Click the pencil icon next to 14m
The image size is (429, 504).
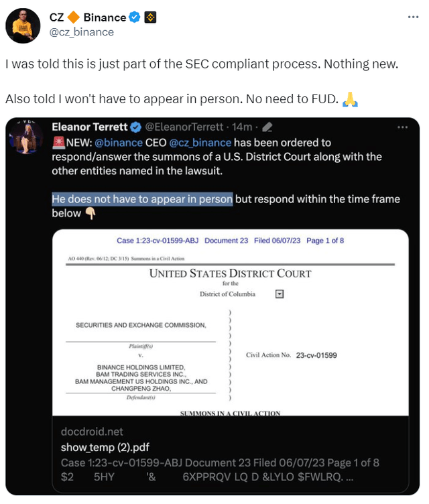(267, 126)
